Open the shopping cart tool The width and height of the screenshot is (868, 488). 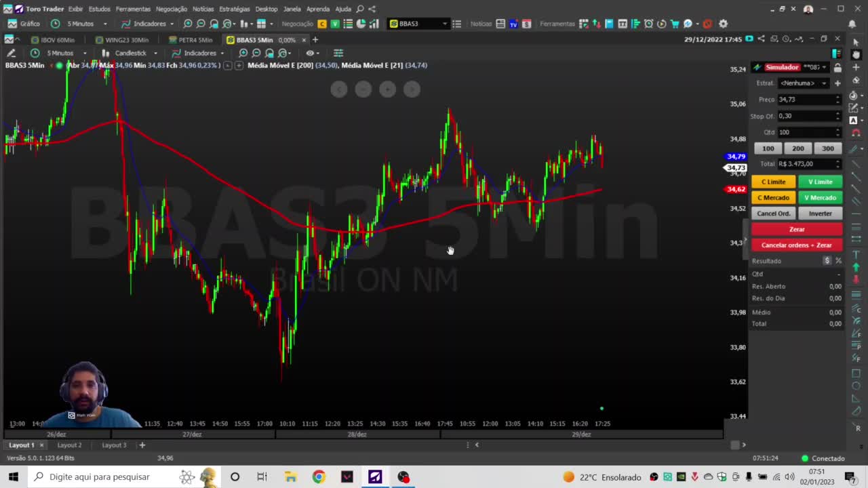[675, 24]
